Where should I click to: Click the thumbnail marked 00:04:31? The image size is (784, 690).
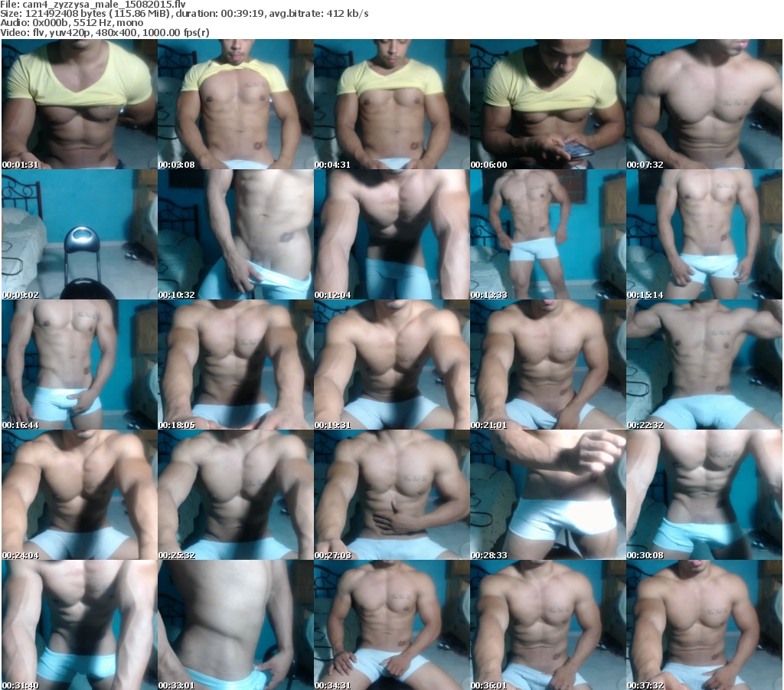pos(391,104)
